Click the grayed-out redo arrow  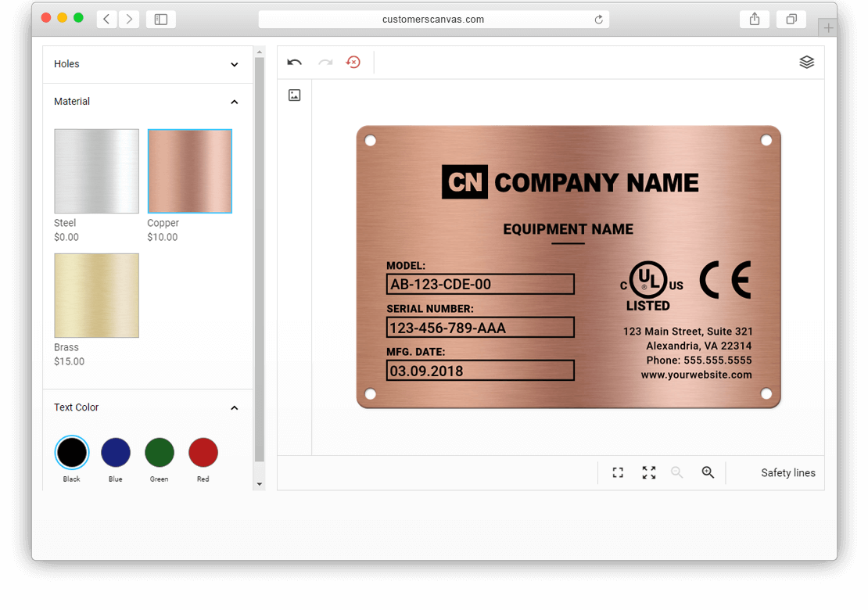(x=325, y=62)
